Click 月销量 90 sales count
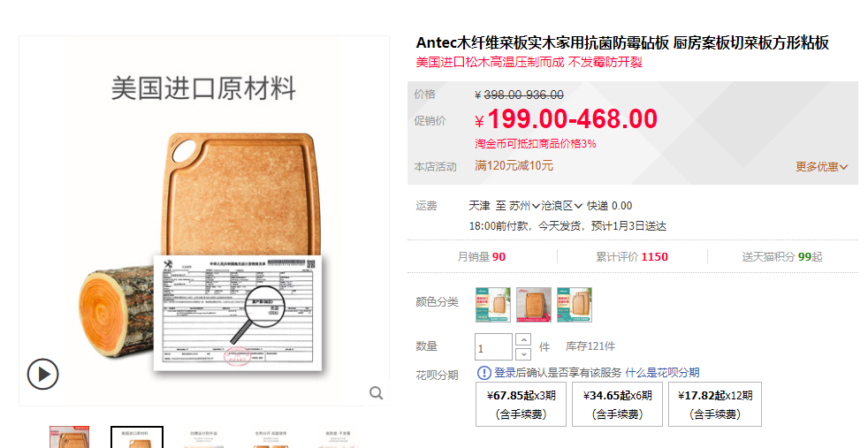Screen dimensions: 868x448 [x=481, y=256]
